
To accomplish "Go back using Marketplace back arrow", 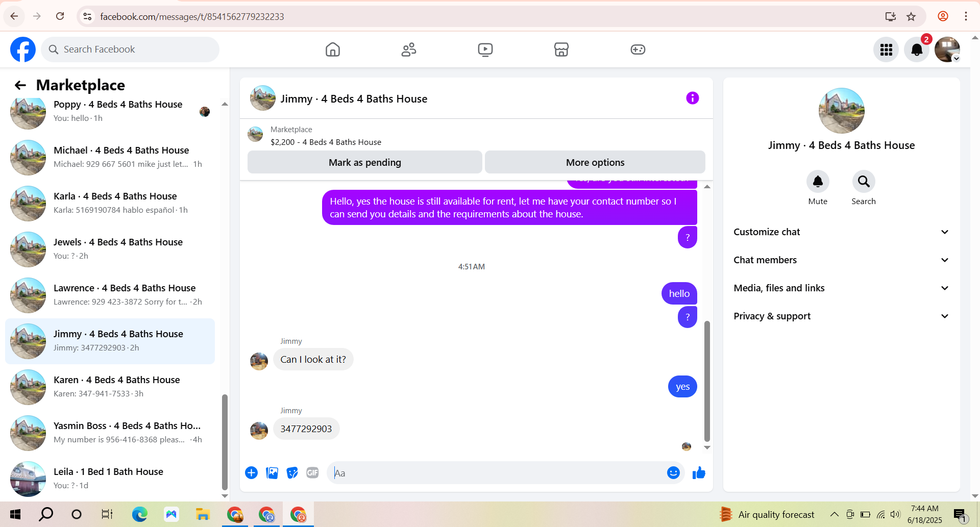I will 20,85.
